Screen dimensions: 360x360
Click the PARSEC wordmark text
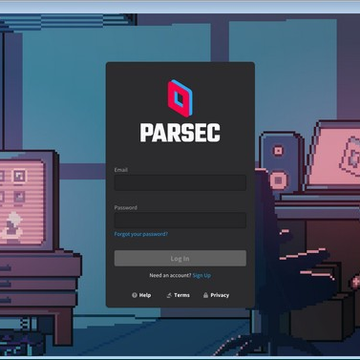180,133
